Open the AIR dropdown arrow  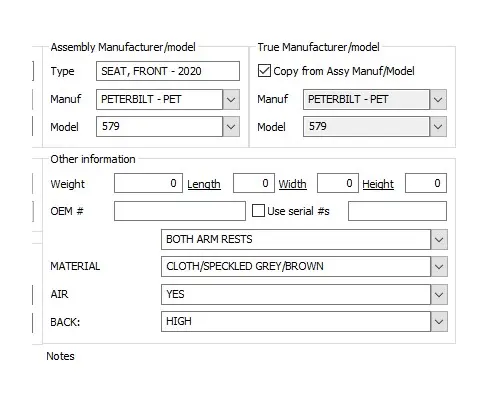pyautogui.click(x=439, y=294)
